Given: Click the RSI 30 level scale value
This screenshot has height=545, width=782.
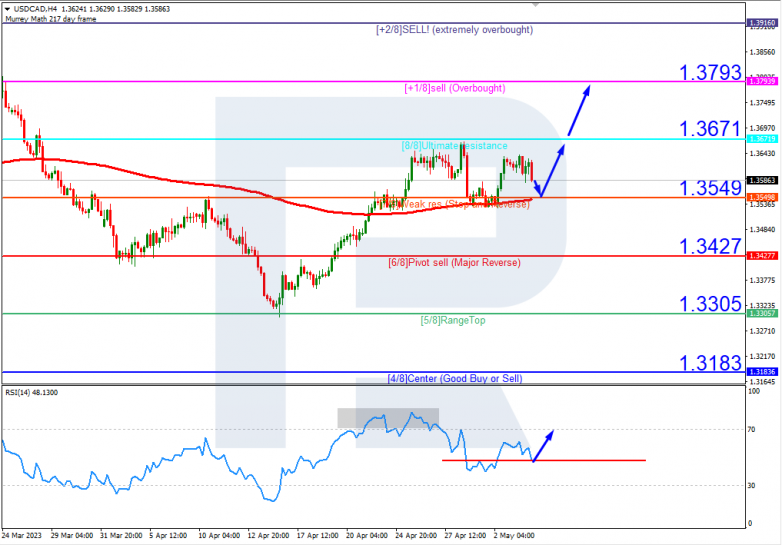Looking at the screenshot, I should pyautogui.click(x=752, y=485).
